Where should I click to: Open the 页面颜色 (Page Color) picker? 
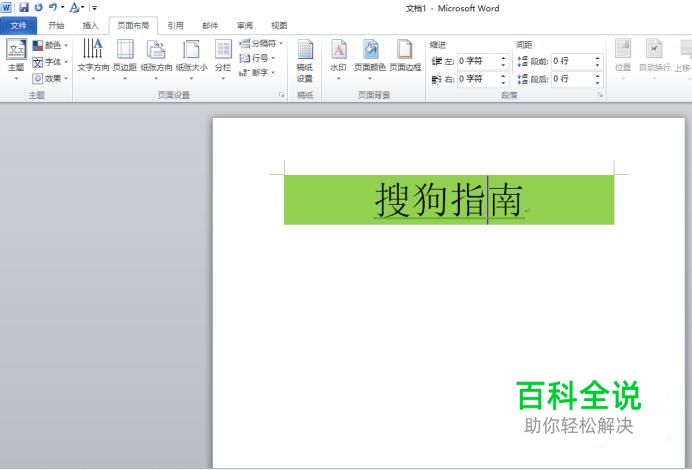[370, 60]
